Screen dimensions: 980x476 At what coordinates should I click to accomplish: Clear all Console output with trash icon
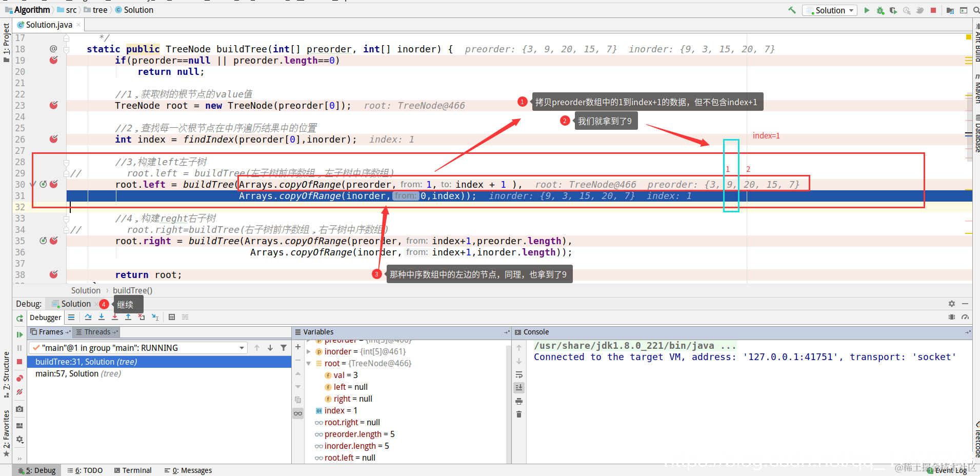point(519,414)
